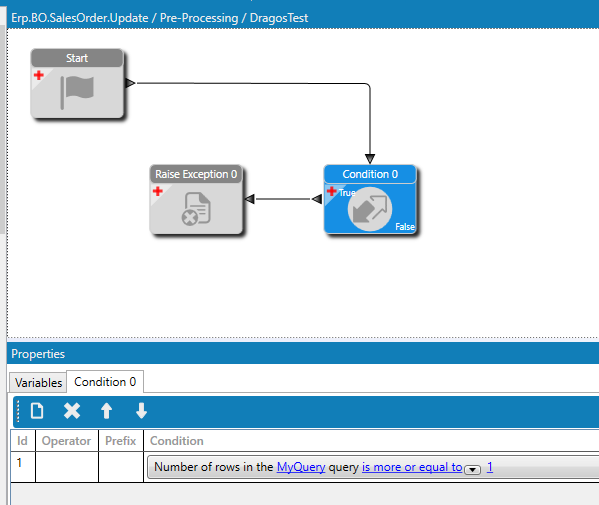Click the Operator cell in row 1
The height and width of the screenshot is (505, 599).
pos(67,467)
